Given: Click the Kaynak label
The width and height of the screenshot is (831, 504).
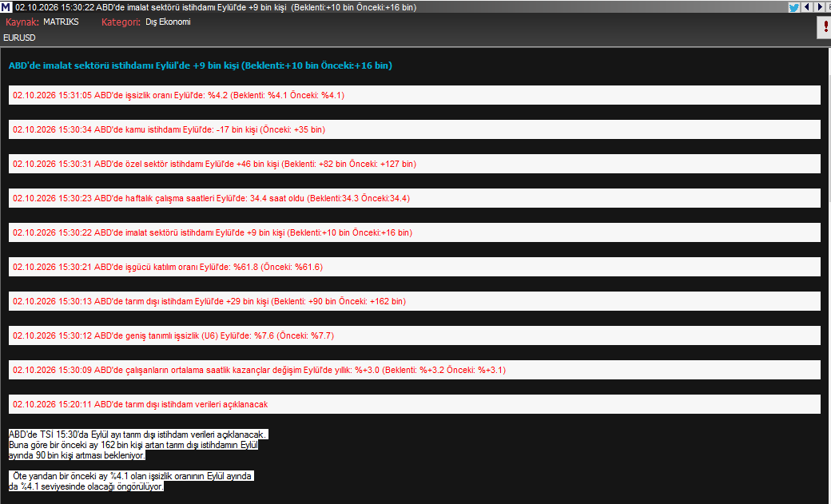Looking at the screenshot, I should click(22, 22).
